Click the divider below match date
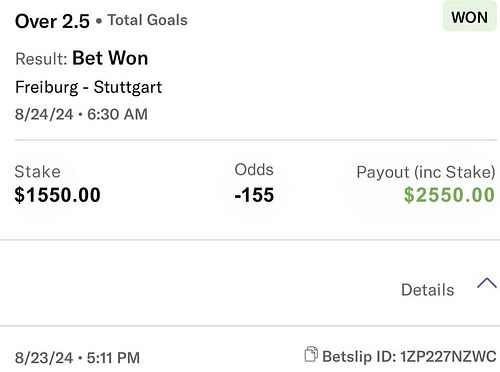Screen dimensions: 500x372 [x=256, y=140]
